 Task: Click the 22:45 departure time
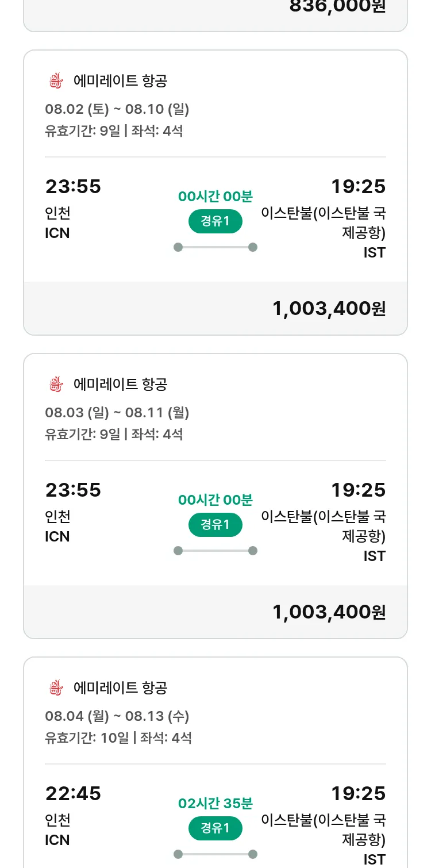73,794
